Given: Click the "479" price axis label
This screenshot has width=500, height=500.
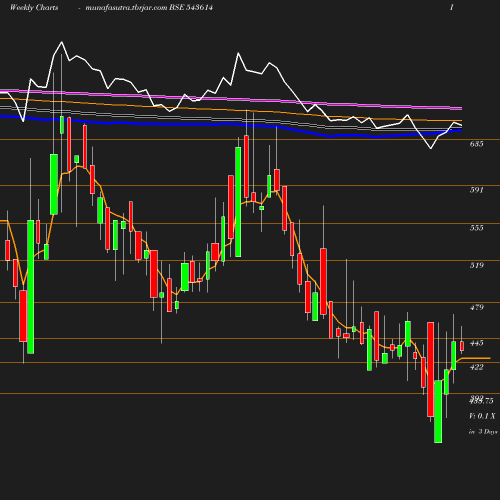Looking at the screenshot, I should 476,307.
